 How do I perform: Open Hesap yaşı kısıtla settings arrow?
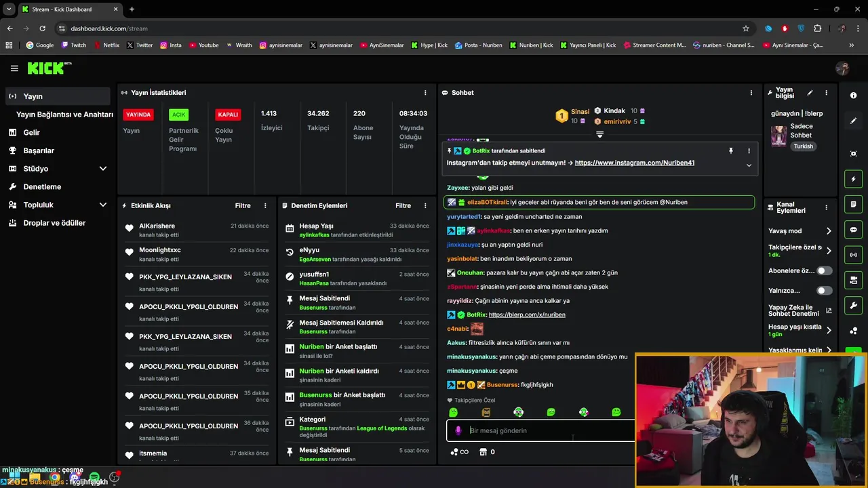click(x=828, y=330)
